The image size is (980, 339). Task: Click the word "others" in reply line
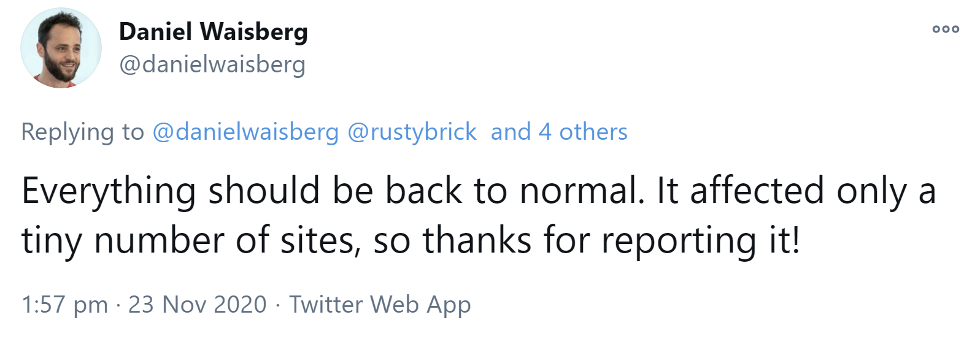(x=593, y=132)
